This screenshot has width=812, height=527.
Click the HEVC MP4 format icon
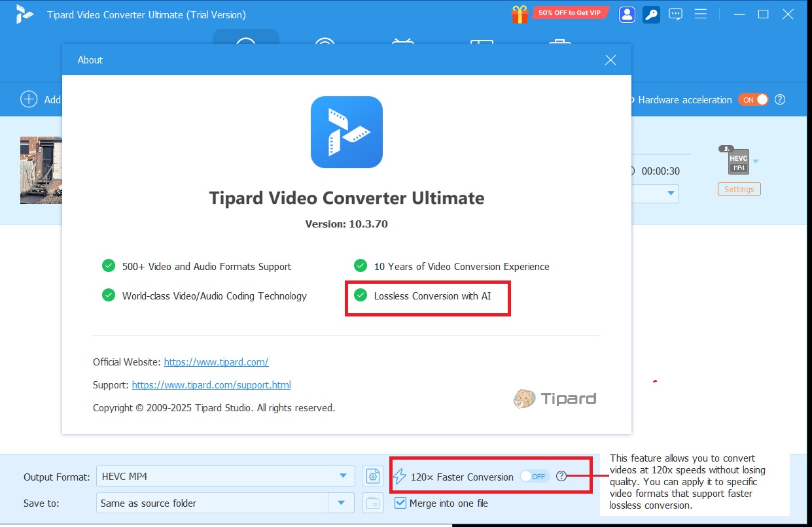[x=737, y=161]
